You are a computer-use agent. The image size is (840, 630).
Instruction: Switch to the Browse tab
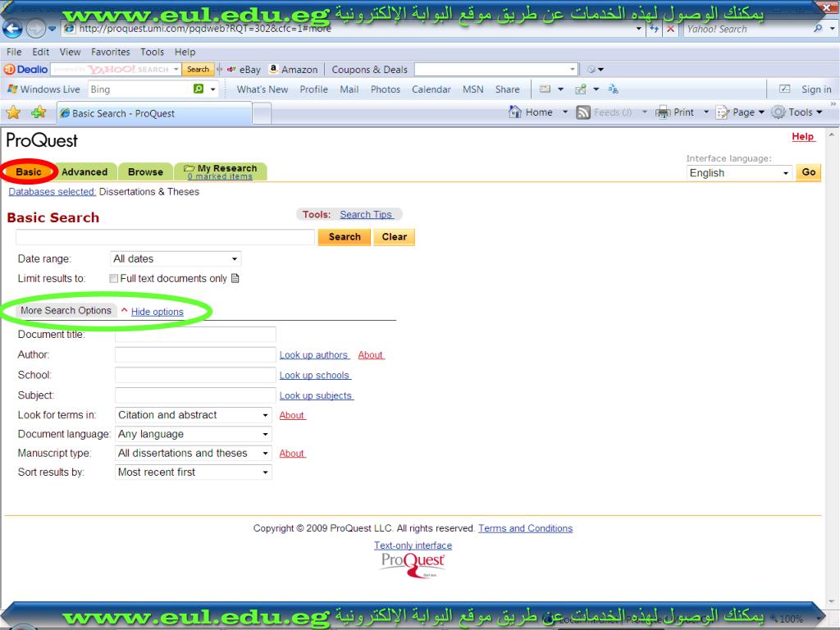[x=145, y=172]
